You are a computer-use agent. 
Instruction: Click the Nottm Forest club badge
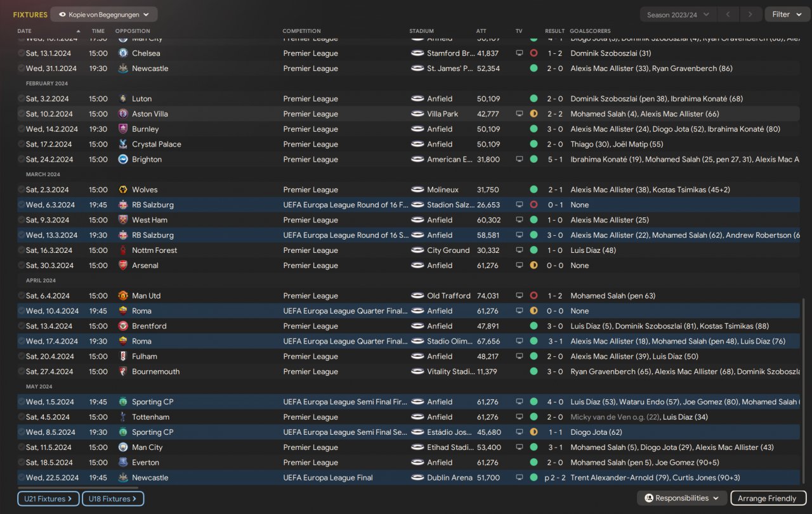pyautogui.click(x=123, y=250)
